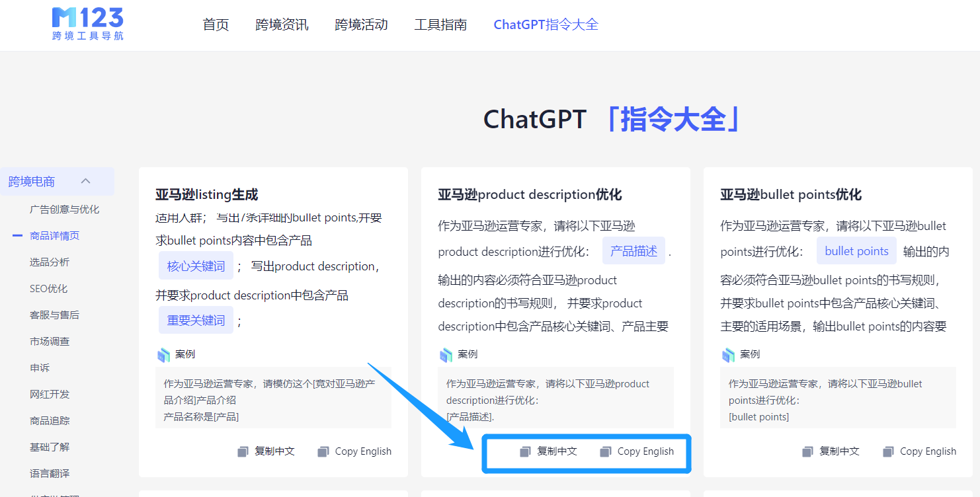
Task: Open the 工具指南 menu item
Action: 441,24
